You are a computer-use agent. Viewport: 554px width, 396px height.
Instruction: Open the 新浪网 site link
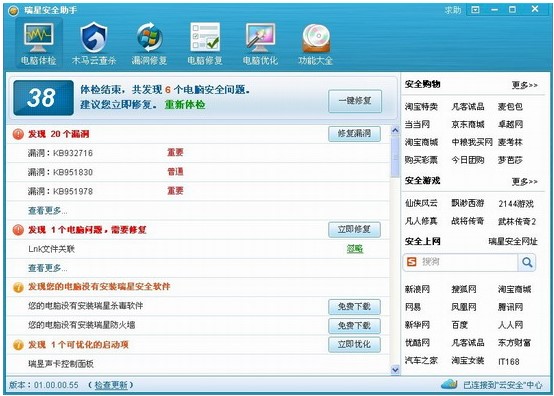coord(417,289)
